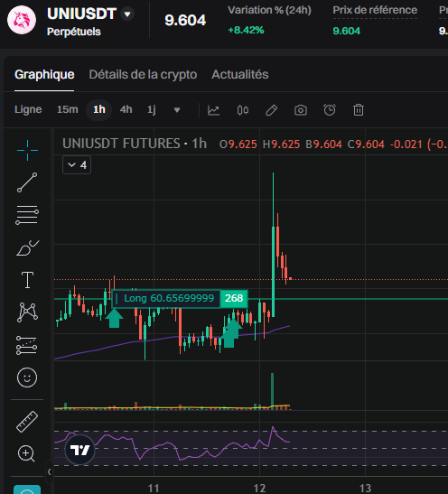
Task: Set a price alert with clock icon
Action: pyautogui.click(x=330, y=110)
